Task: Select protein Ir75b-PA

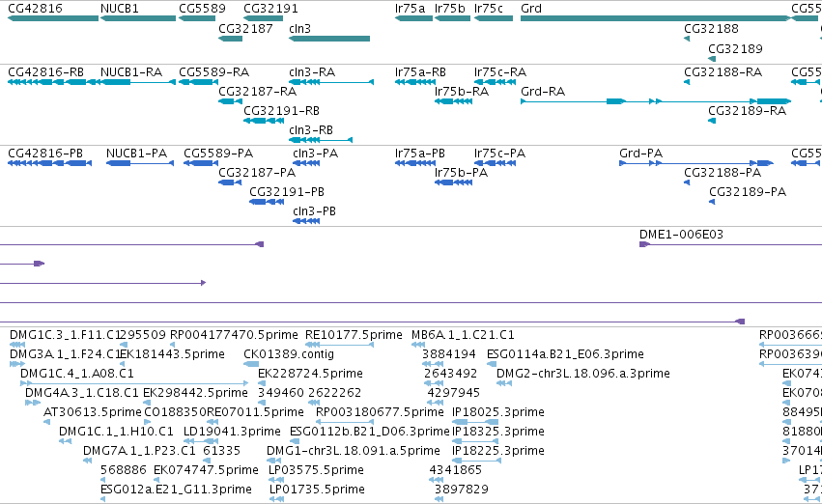Action: click(453, 182)
